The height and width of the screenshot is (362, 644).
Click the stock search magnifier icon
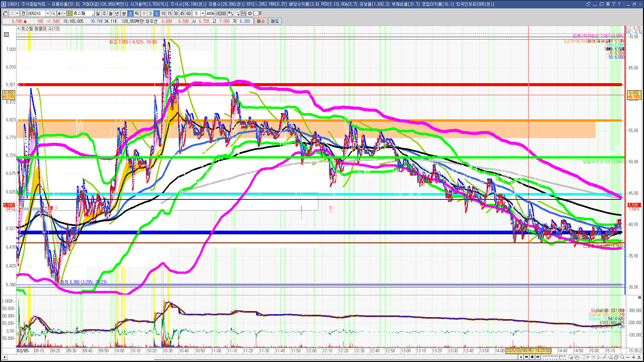coord(53,13)
